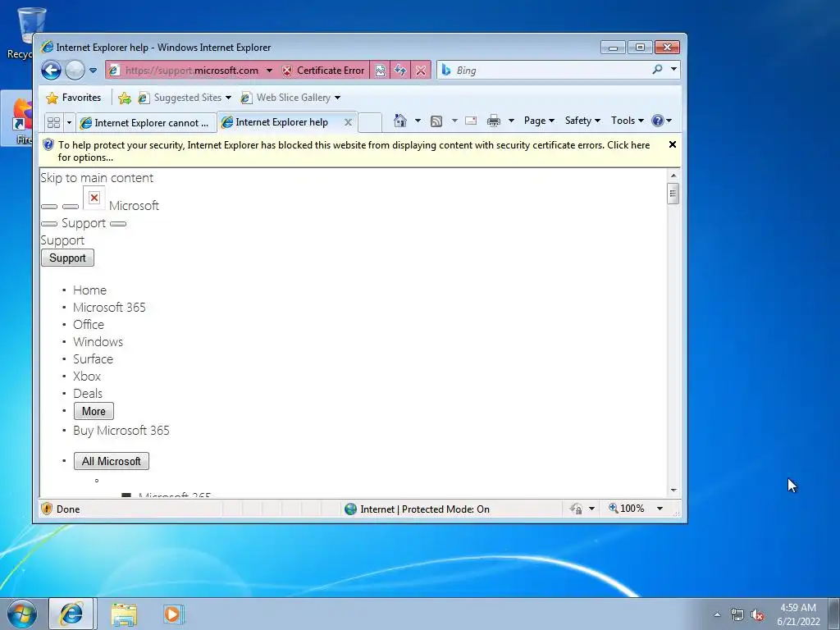840x630 pixels.
Task: Open the Microsoft 365 link
Action: click(109, 307)
